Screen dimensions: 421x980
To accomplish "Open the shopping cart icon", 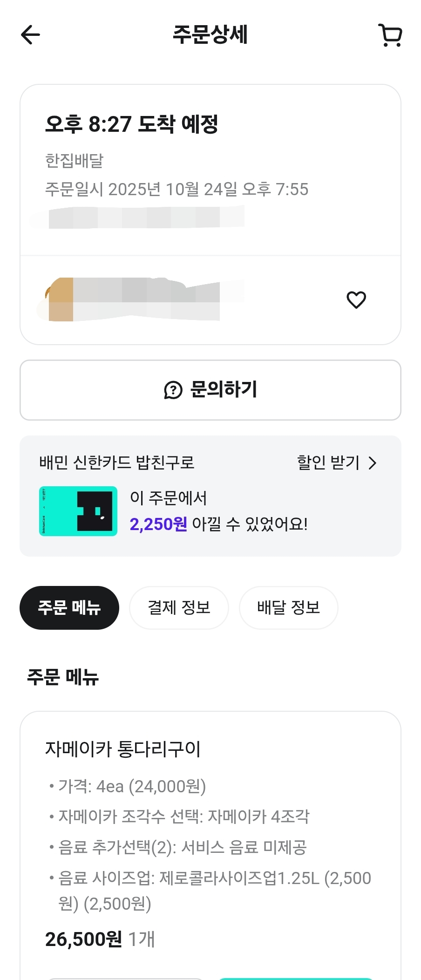I will click(390, 35).
